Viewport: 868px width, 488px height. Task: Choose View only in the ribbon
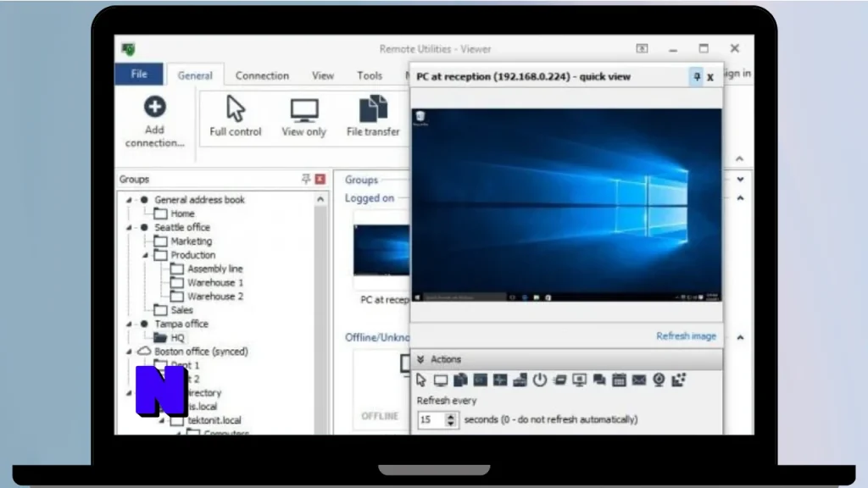tap(304, 116)
